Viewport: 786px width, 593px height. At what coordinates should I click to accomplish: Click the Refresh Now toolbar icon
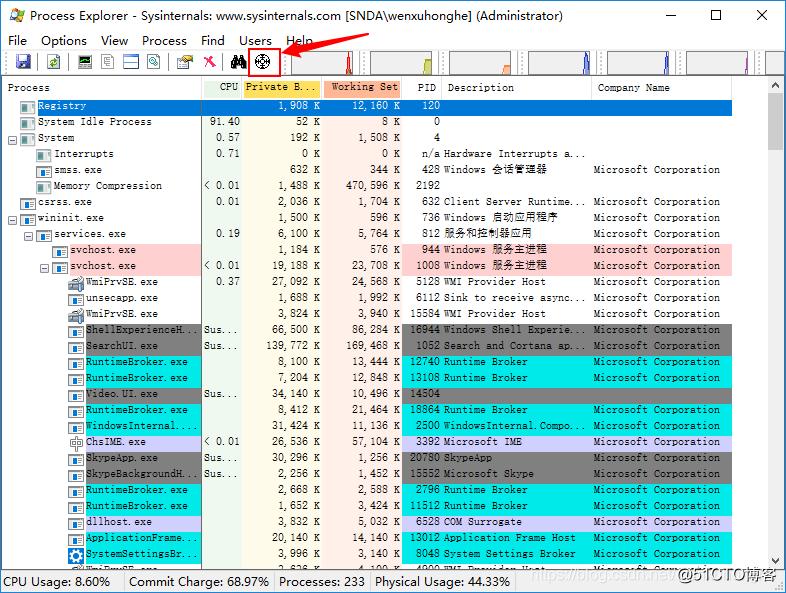(x=52, y=62)
